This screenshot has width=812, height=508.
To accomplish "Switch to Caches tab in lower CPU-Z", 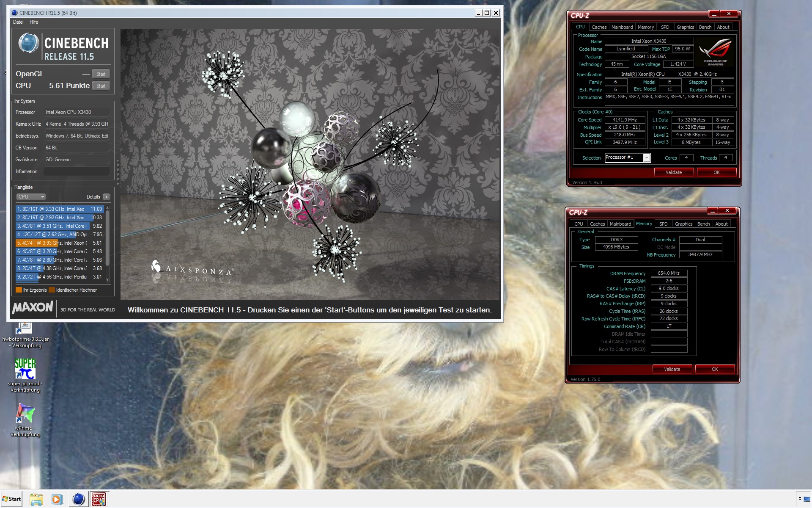I will [597, 224].
